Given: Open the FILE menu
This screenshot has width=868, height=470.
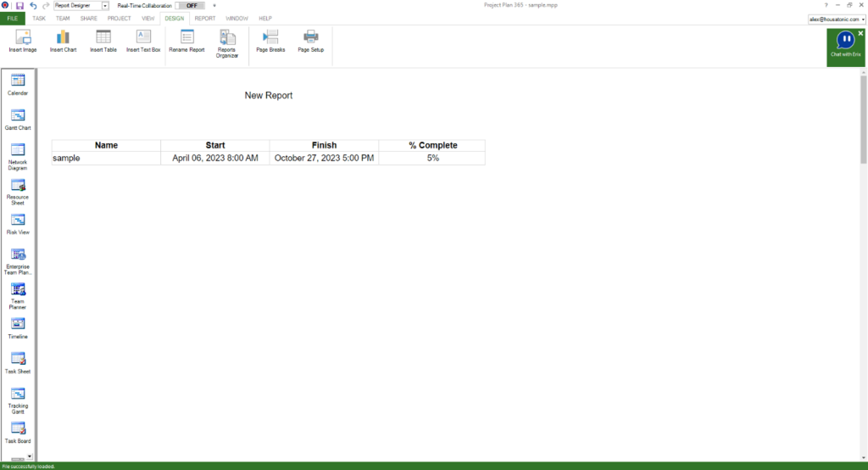Looking at the screenshot, I should point(13,18).
